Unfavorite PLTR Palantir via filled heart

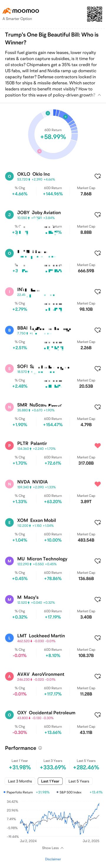[x=98, y=445]
